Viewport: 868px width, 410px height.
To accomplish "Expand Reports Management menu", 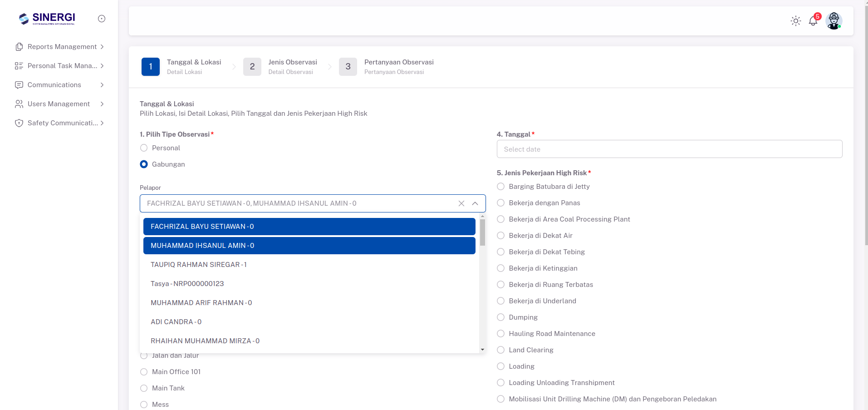I will 102,47.
